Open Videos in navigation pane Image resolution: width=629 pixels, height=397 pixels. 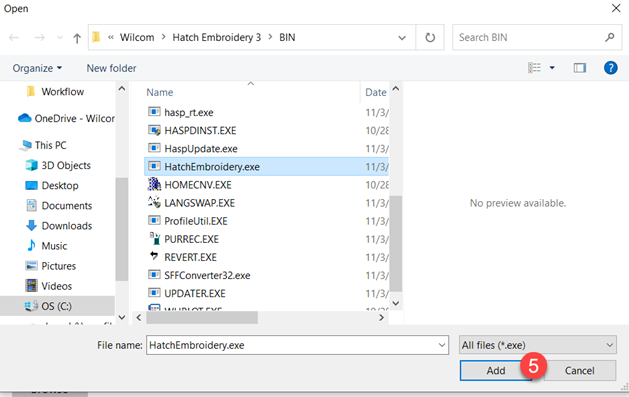coord(49,286)
